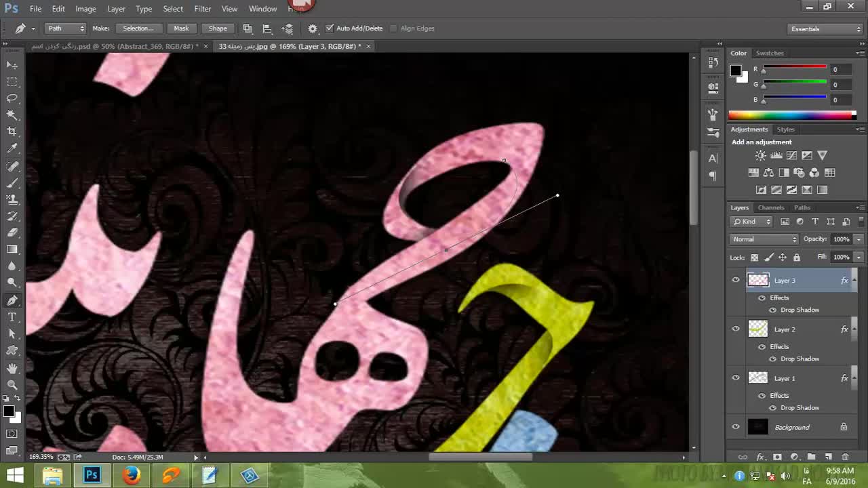Hide the Background layer
The height and width of the screenshot is (488, 868).
pos(736,427)
